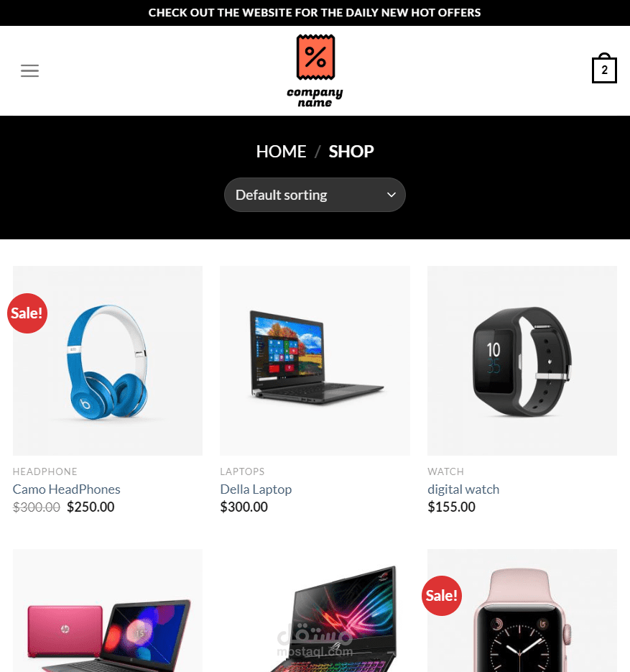Click the Sale badge on Camo HeadPhones

click(x=27, y=313)
